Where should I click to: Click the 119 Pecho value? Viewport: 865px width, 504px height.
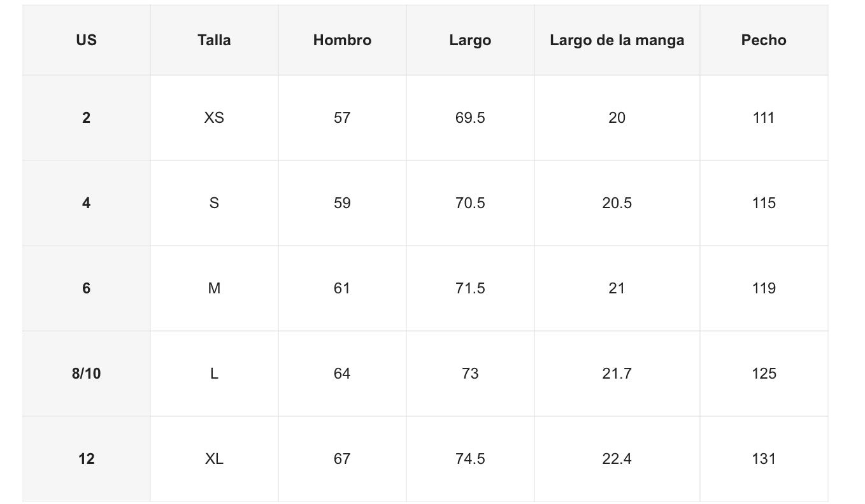tap(764, 288)
